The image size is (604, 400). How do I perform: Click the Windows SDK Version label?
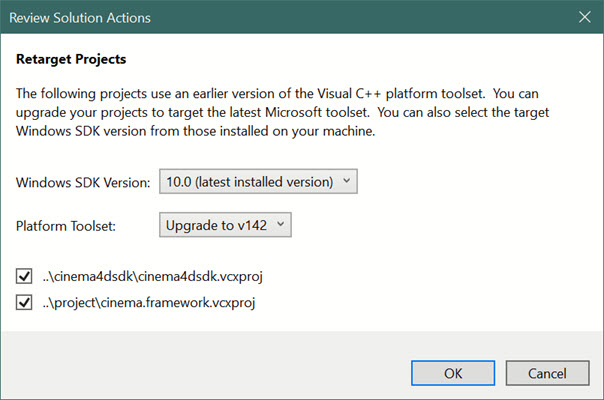(x=83, y=182)
